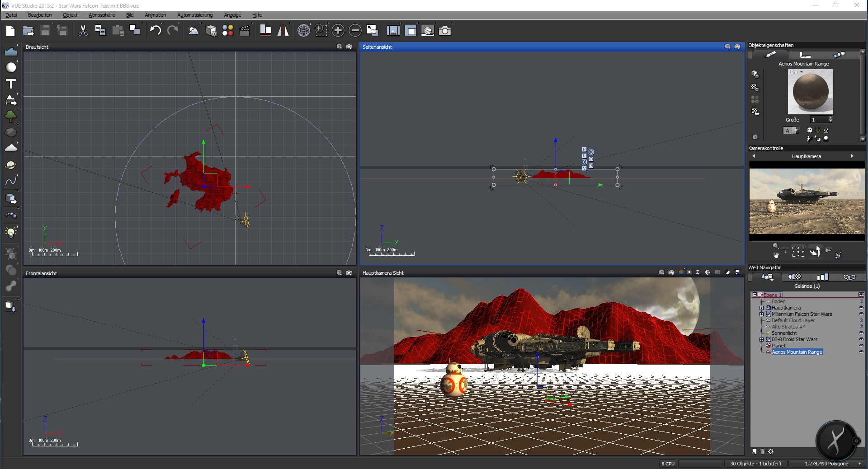Open the Atmosphäre menu
This screenshot has height=469, width=868.
click(x=102, y=15)
